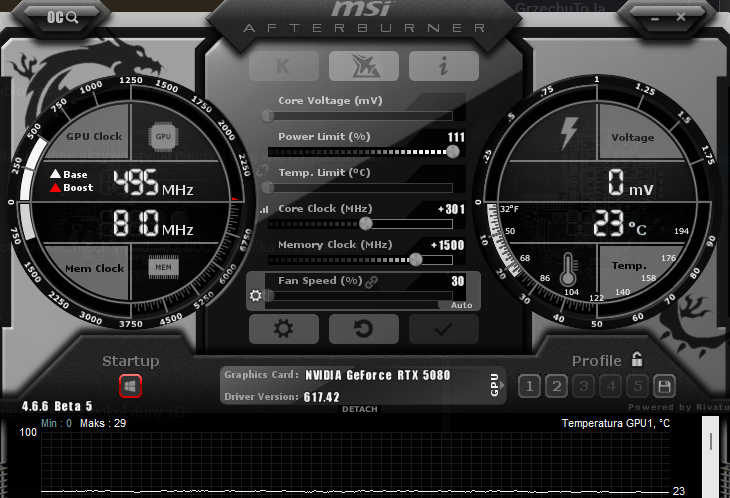
Task: Minimize the Afterburner window
Action: click(x=655, y=19)
